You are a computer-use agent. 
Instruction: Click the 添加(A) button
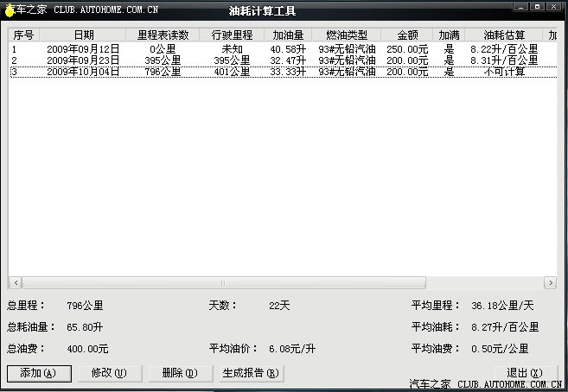pyautogui.click(x=39, y=373)
